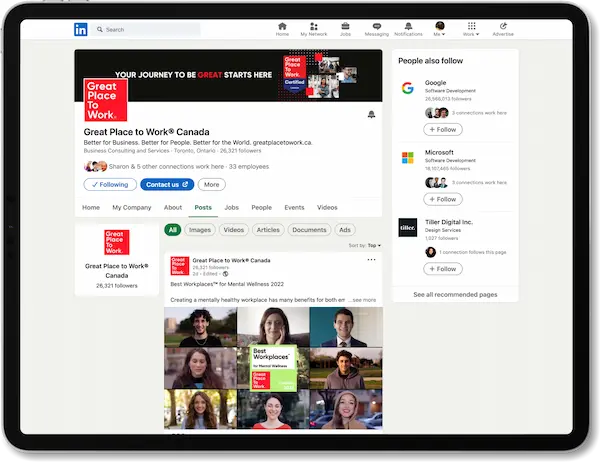
Task: Open the Microsoft company link
Action: click(x=439, y=152)
